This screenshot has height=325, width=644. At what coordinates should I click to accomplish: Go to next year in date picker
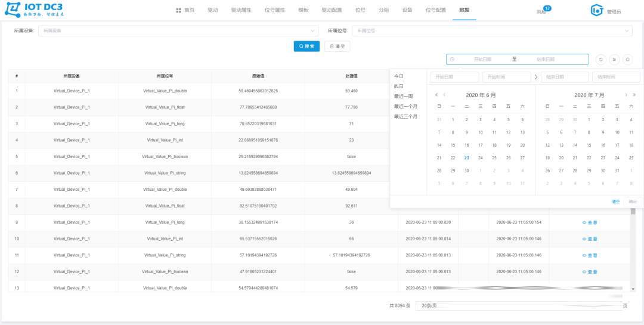click(x=634, y=95)
